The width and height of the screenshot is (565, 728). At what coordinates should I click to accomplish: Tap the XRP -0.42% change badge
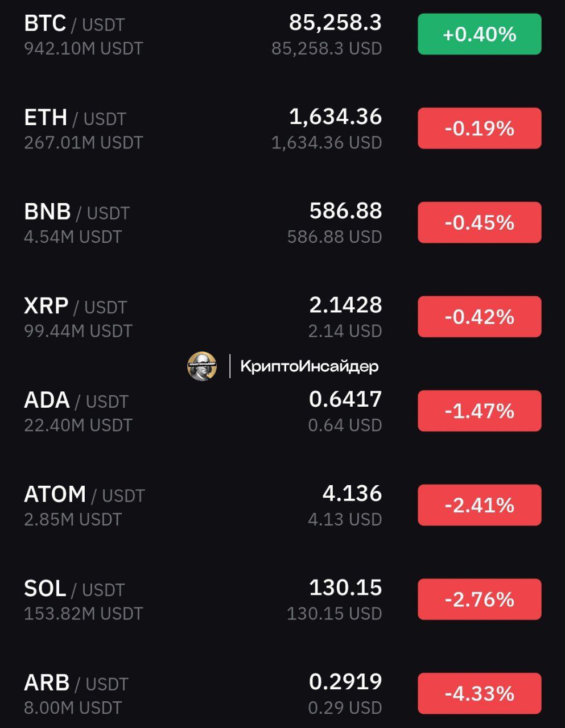tap(479, 317)
